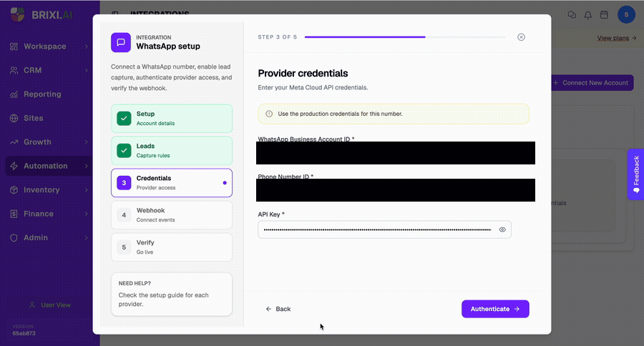Open the View plans link

point(617,38)
